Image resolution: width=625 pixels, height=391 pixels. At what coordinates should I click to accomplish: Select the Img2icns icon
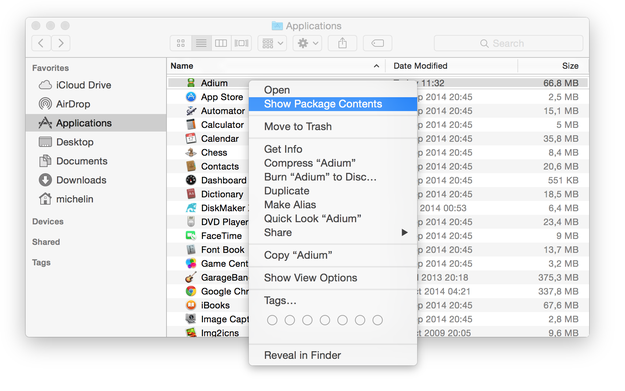tap(191, 333)
